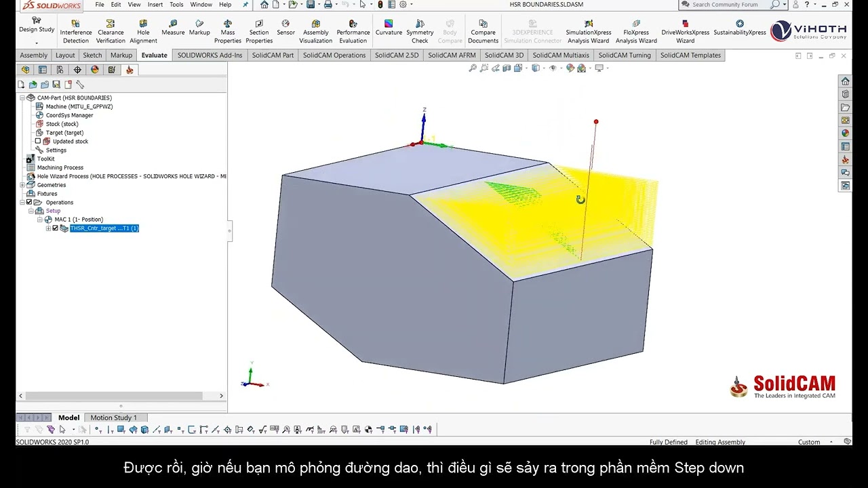Switch to the Assembly ribbon tab
This screenshot has width=868, height=488.
click(34, 55)
